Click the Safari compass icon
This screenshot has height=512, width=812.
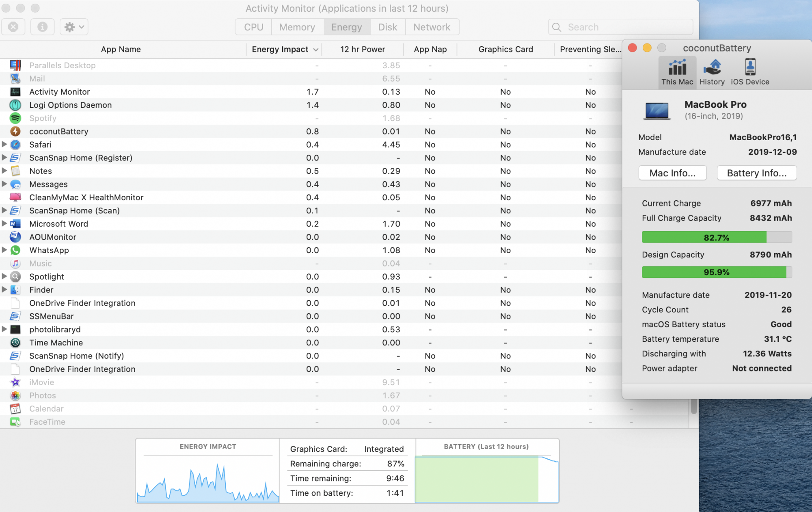(15, 145)
